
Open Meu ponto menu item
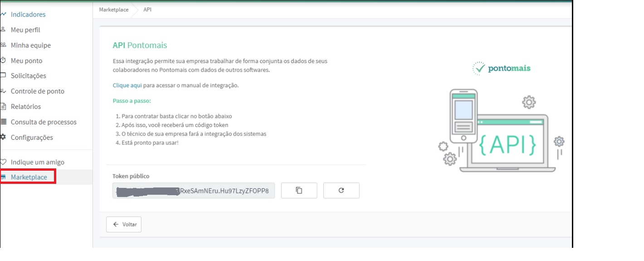tap(26, 61)
